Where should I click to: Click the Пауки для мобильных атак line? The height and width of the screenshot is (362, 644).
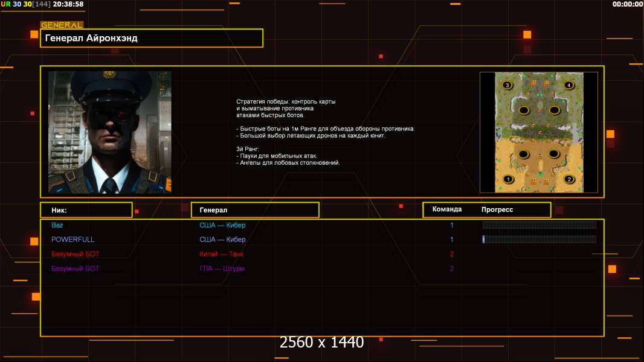(x=277, y=156)
